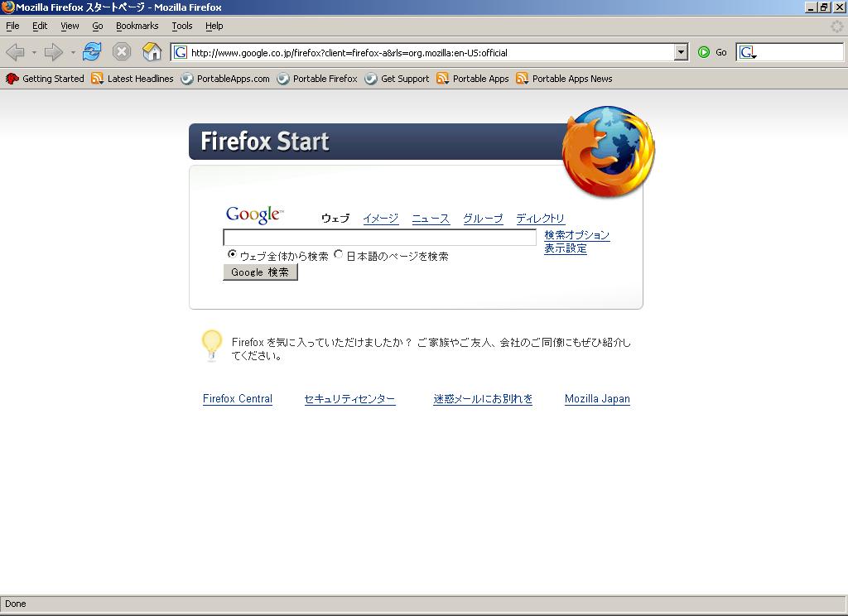
Task: Open the search engine selector dropdown
Action: tap(748, 52)
